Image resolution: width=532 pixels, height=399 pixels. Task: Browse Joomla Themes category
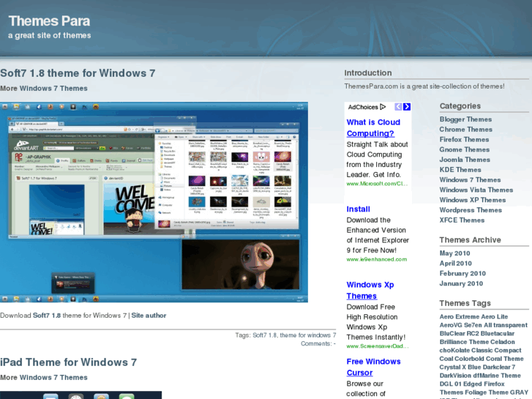(x=465, y=160)
